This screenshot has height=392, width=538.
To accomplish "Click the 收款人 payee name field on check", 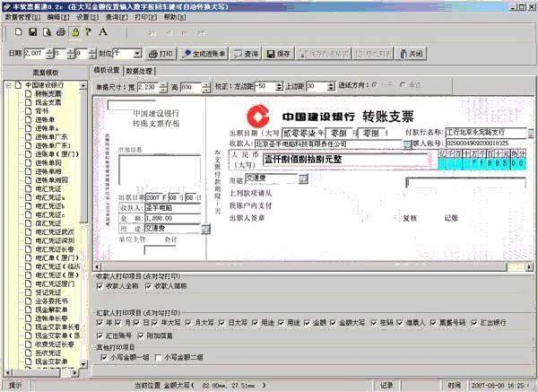I will pyautogui.click(x=328, y=144).
